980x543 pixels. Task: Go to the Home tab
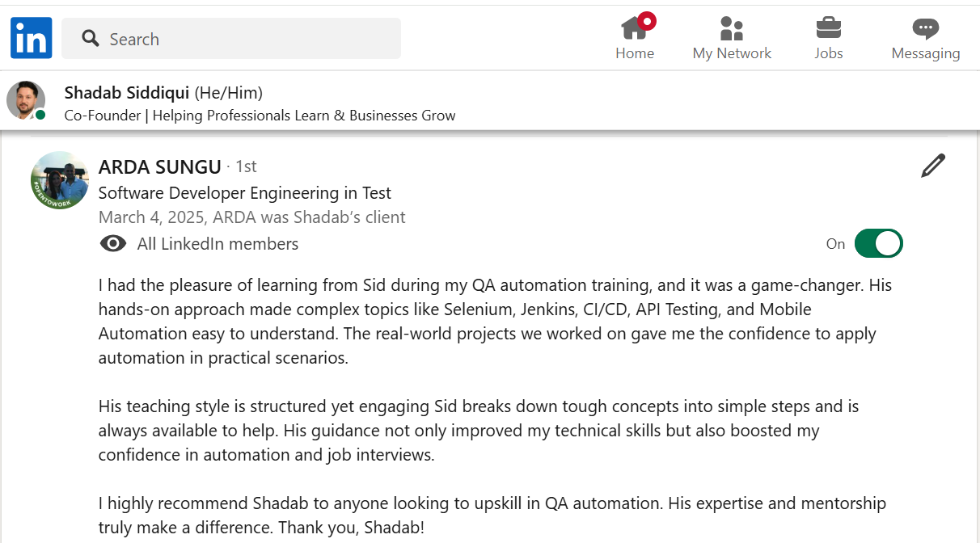click(x=635, y=39)
